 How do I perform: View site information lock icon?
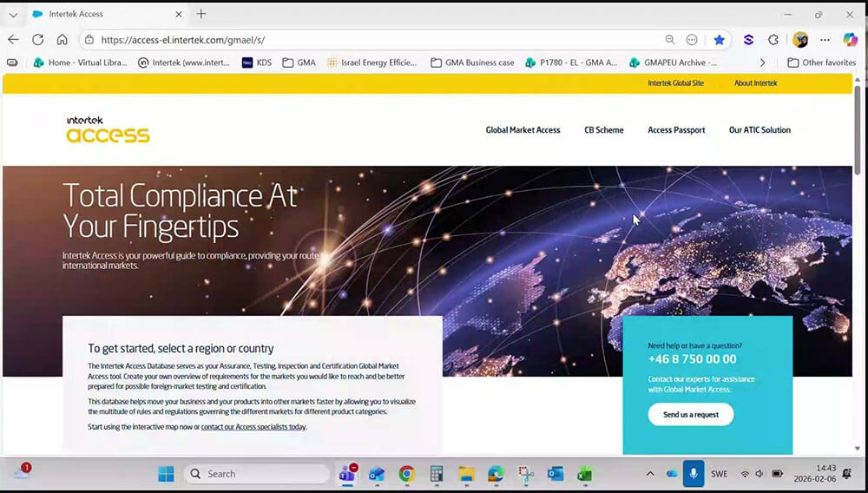[x=89, y=40]
